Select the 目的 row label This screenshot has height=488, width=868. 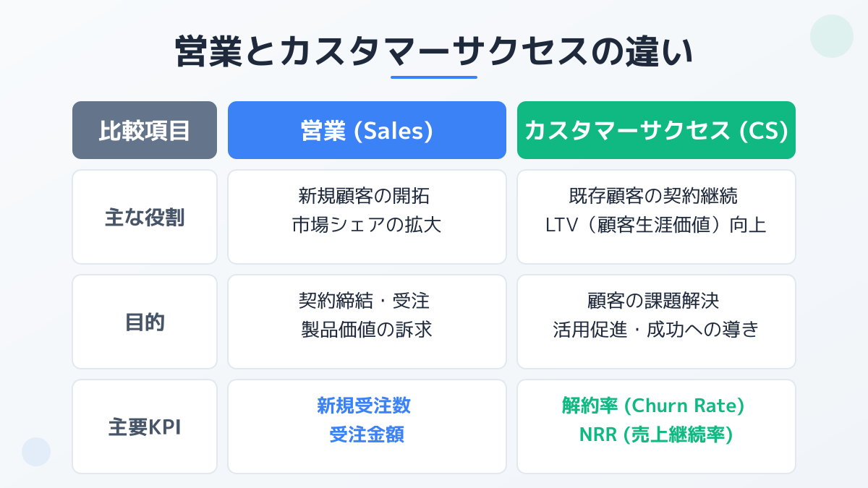(x=145, y=322)
